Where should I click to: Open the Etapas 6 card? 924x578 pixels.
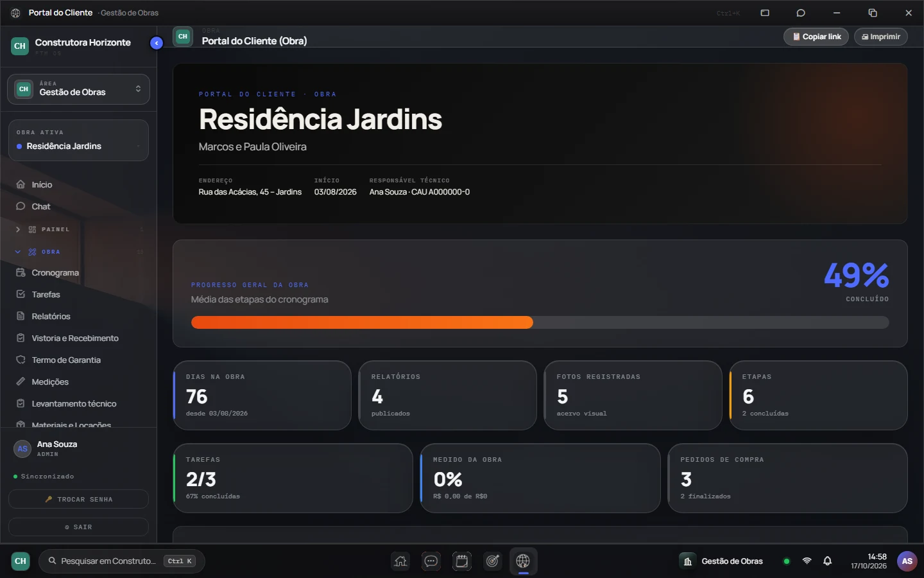[x=818, y=395]
